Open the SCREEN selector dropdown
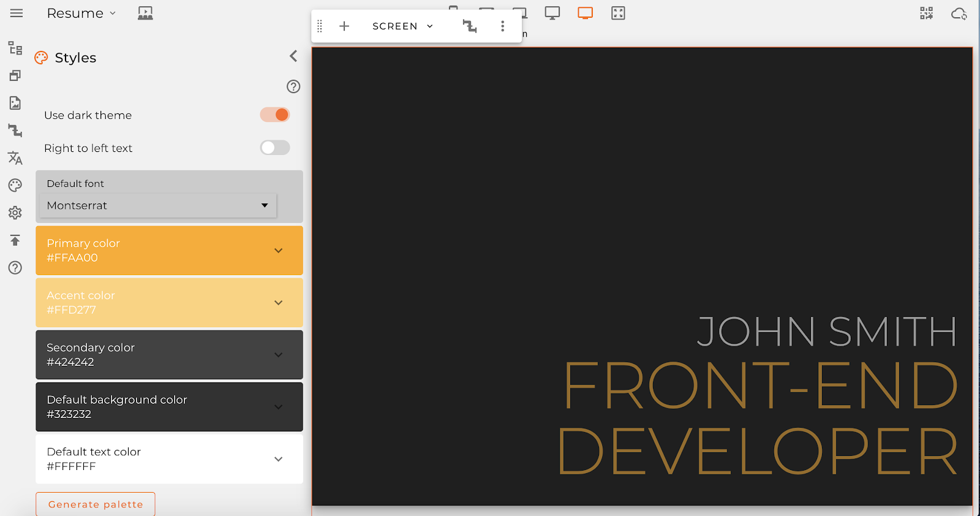The image size is (980, 516). [x=402, y=26]
